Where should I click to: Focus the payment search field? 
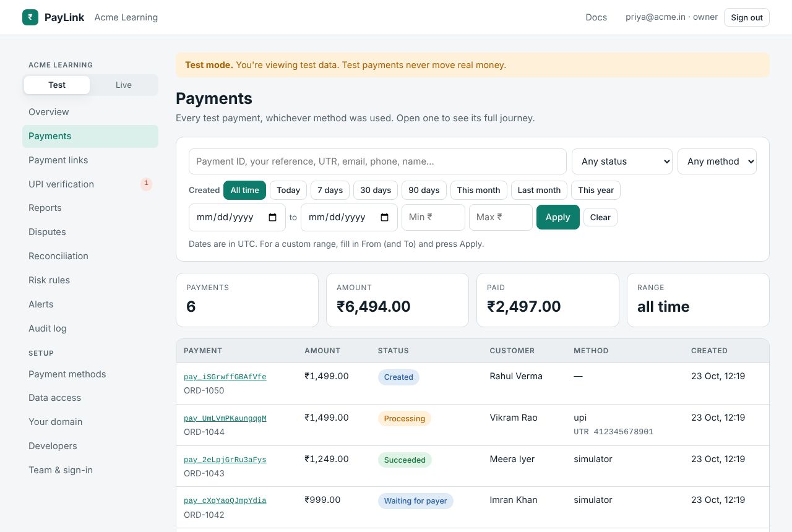[x=377, y=161]
